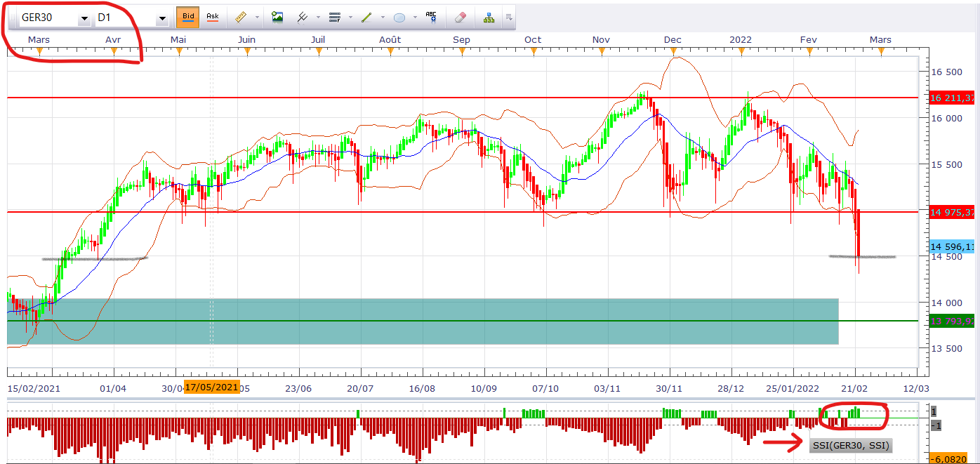Image resolution: width=980 pixels, height=464 pixels.
Task: Select the green trend line tool
Action: [366, 18]
